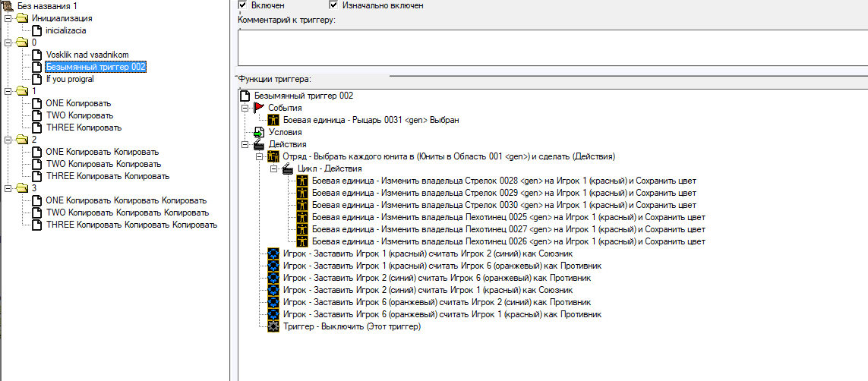The height and width of the screenshot is (381, 868).
Task: Click icon of Стрелок 0029 owner change action
Action: point(303,193)
